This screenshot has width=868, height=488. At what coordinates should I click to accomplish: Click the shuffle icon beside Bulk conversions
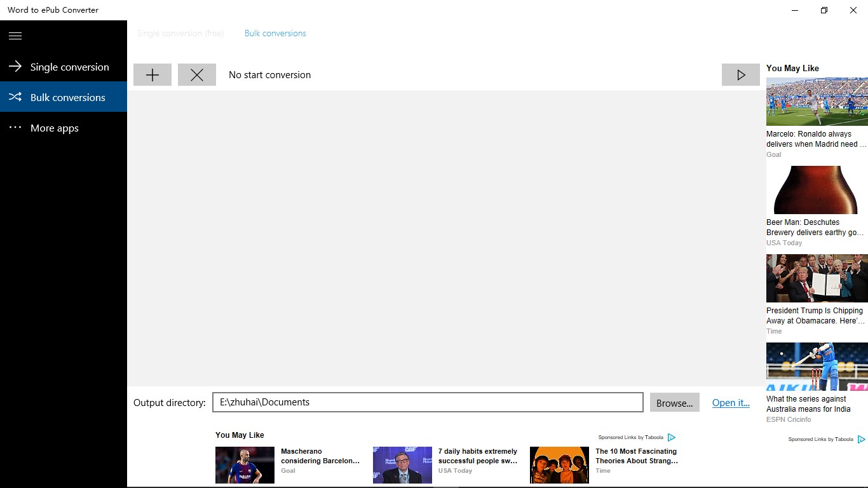[x=15, y=97]
